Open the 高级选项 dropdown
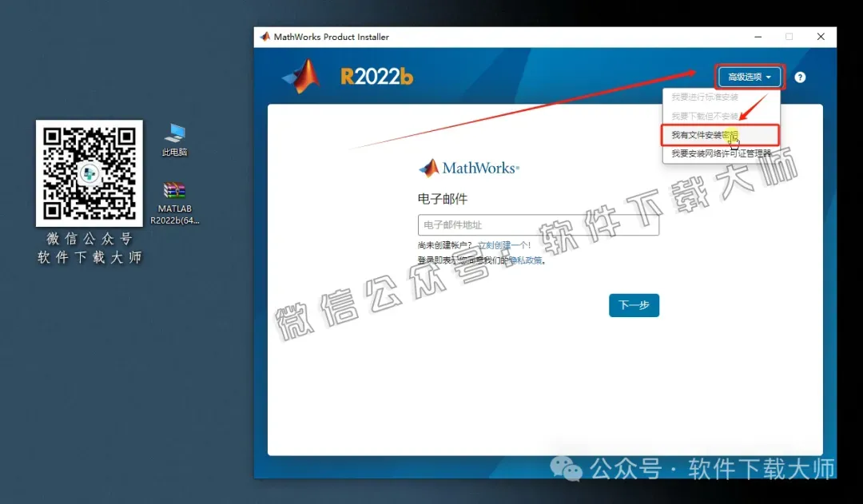Viewport: 863px width, 504px height. (749, 77)
